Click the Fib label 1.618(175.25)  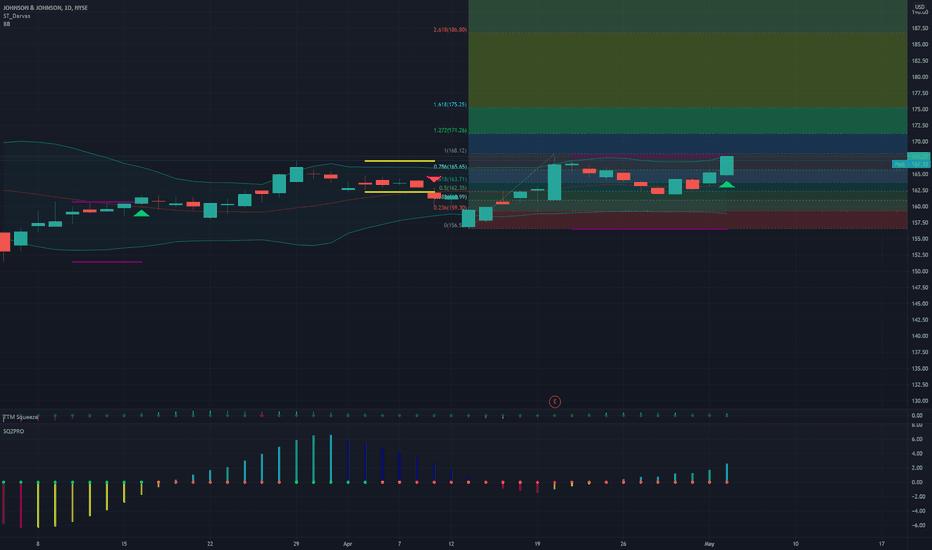click(x=450, y=105)
